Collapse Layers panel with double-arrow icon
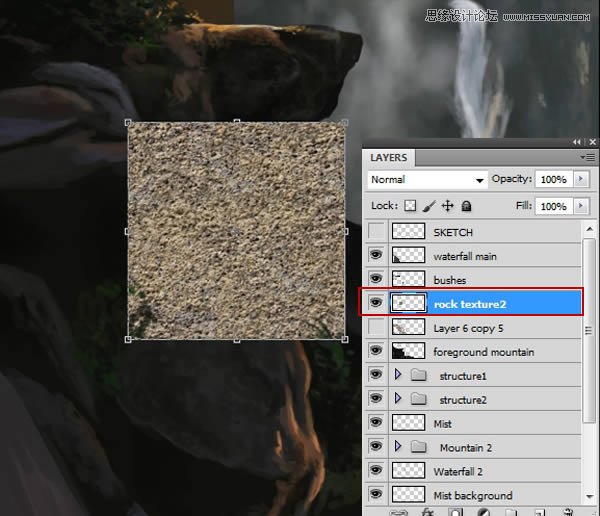The height and width of the screenshot is (516, 600). point(577,142)
